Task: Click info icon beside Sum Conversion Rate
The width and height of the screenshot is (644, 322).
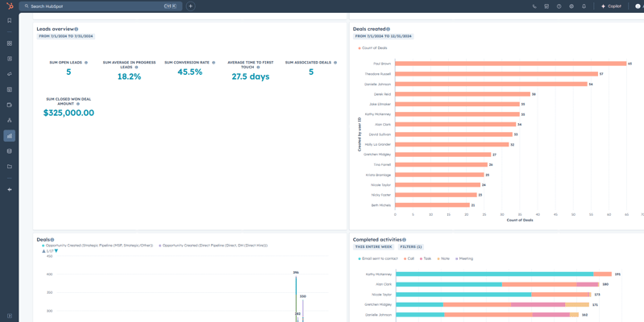Action: point(214,63)
